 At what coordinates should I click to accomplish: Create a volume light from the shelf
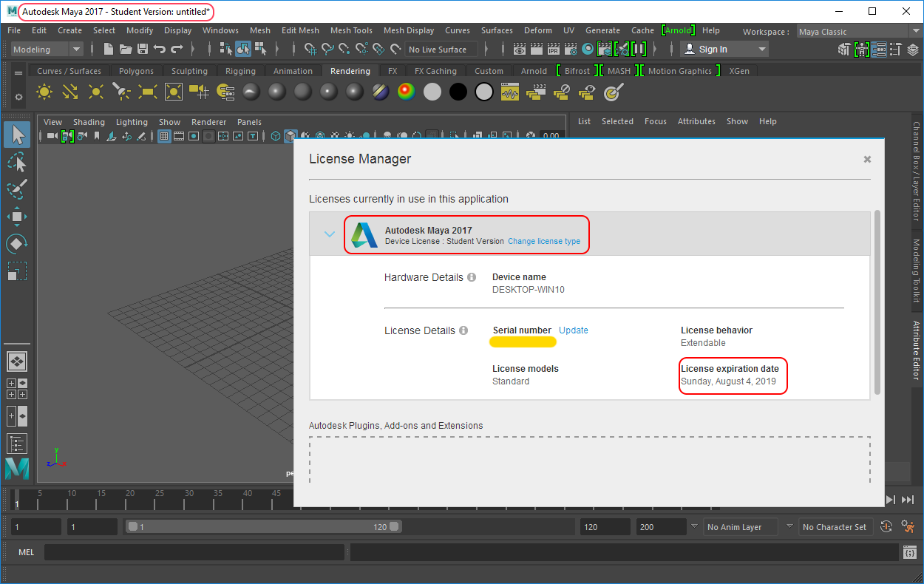tap(174, 92)
